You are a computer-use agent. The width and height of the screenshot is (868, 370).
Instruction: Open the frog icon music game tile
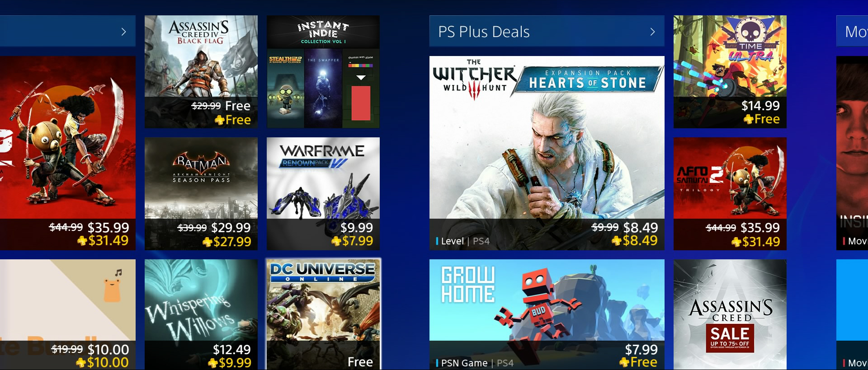click(68, 314)
